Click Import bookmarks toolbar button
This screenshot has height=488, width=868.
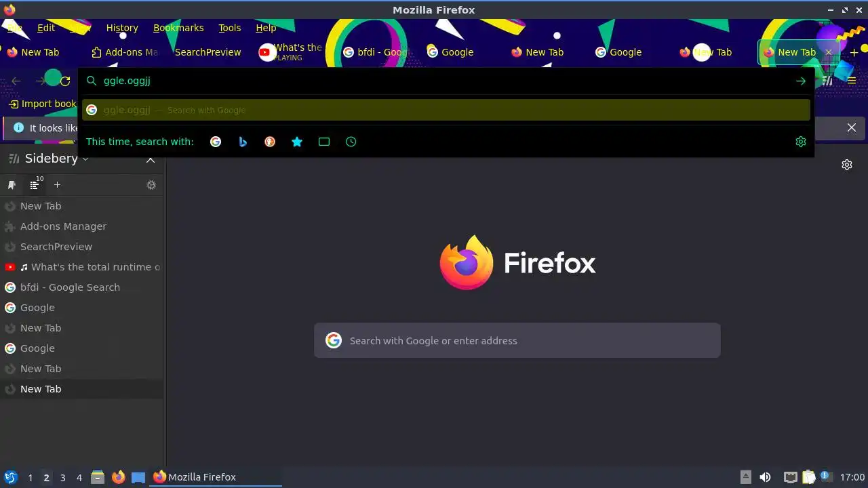click(x=42, y=104)
